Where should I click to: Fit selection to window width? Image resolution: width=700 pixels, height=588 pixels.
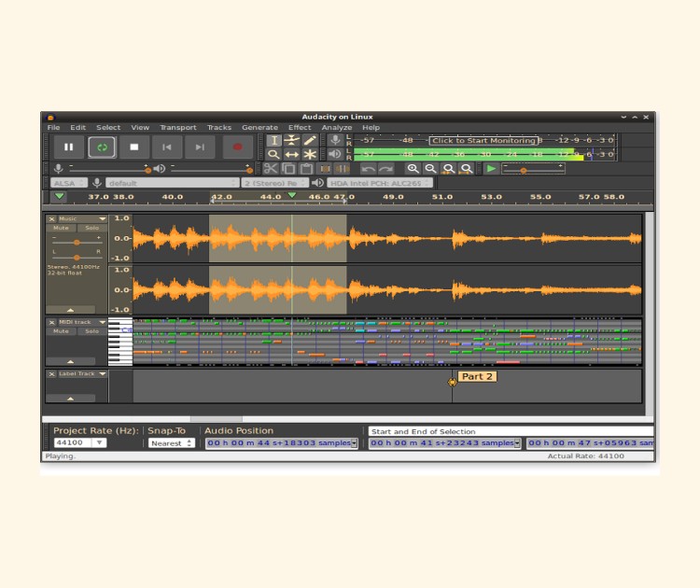point(449,169)
